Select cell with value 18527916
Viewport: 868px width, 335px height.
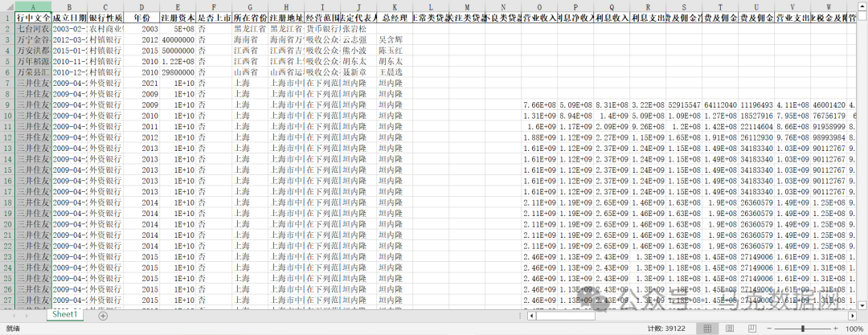tap(756, 116)
